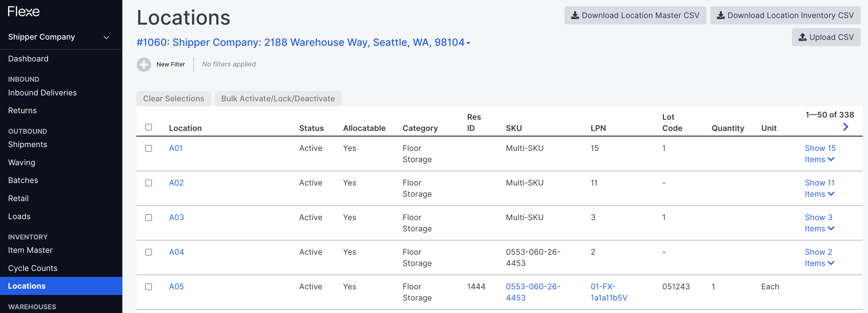
Task: Select Shipments under Outbound section
Action: tap(28, 144)
